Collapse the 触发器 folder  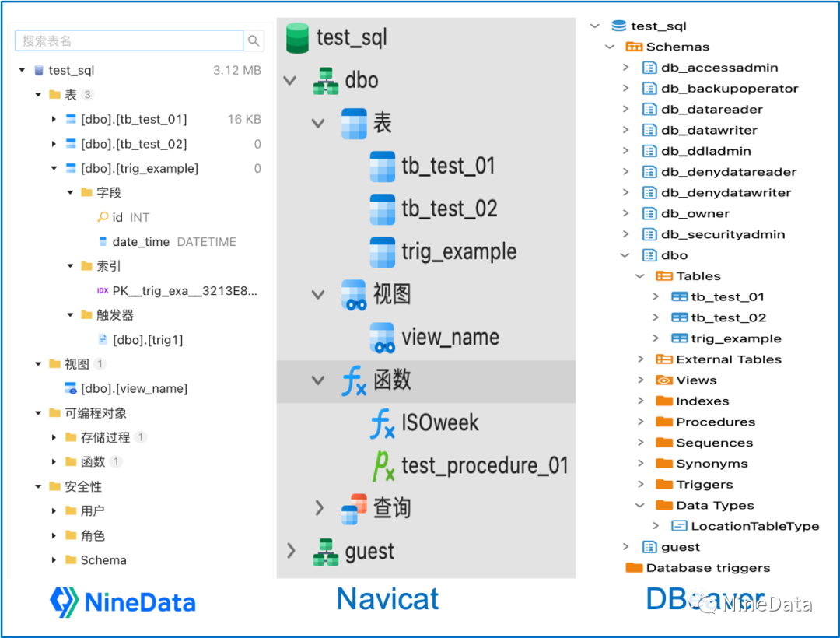pos(70,315)
